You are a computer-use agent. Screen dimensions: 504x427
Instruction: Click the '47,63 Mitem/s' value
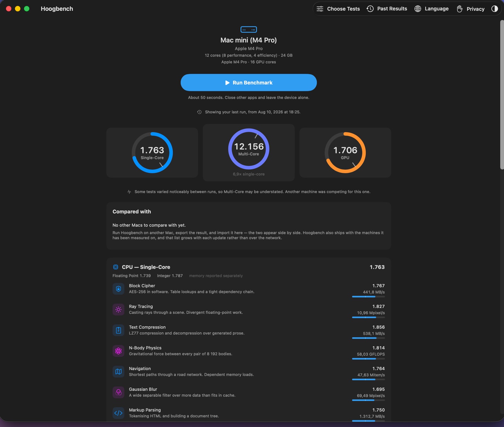371,375
